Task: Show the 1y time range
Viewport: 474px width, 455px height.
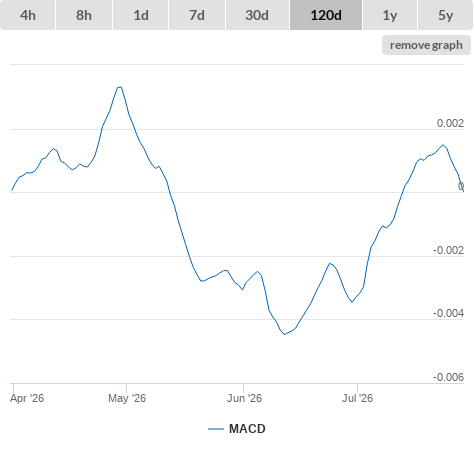Action: [390, 15]
